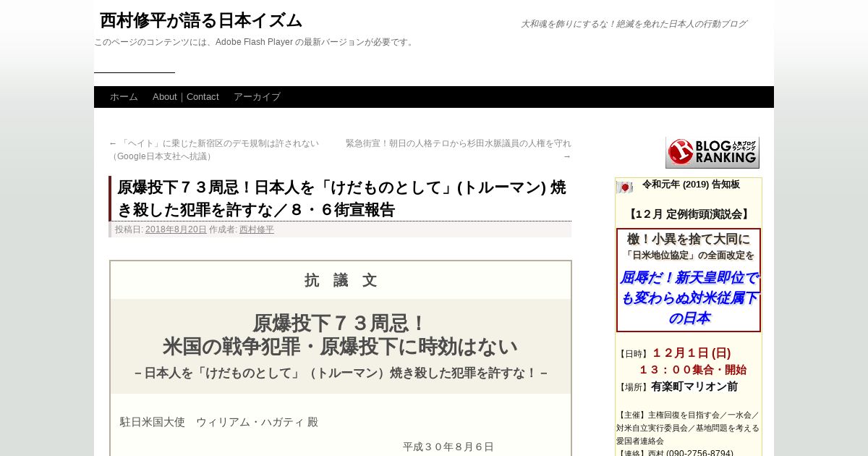
Task: Click 「日米地位協定」の全面改定を text
Action: (689, 256)
